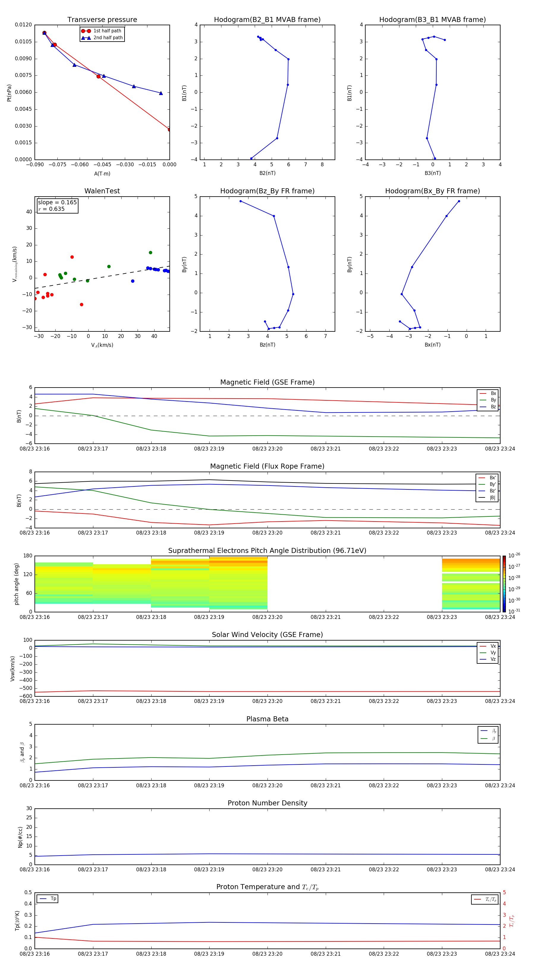Image resolution: width=535 pixels, height=980 pixels.
Task: Select the "Vz" legend entry
Action: (x=488, y=659)
